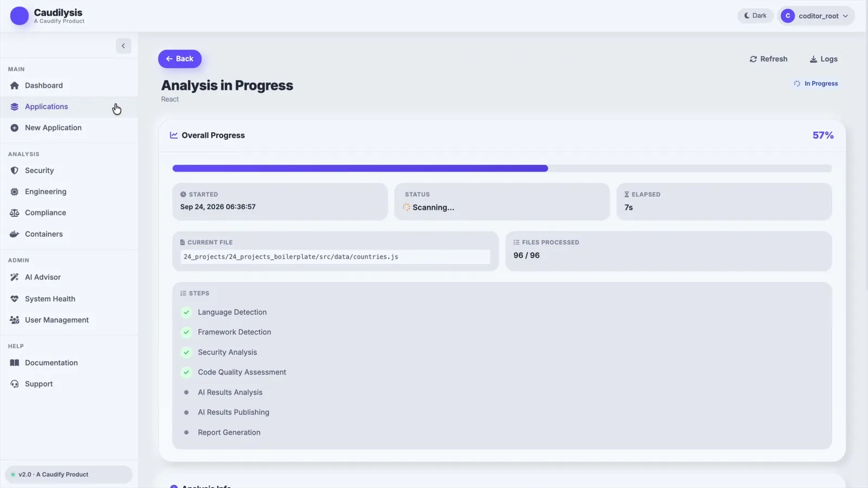Click the Compliance scales icon

[15, 213]
